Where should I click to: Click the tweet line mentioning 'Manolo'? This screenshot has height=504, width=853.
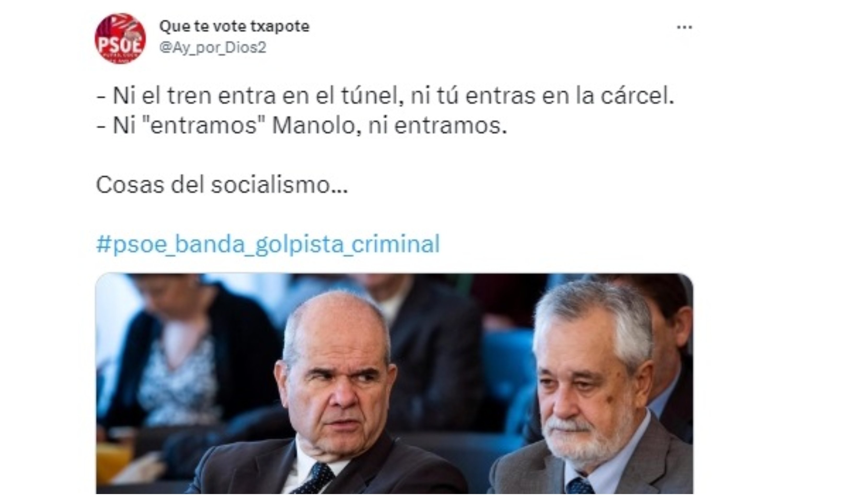point(302,126)
